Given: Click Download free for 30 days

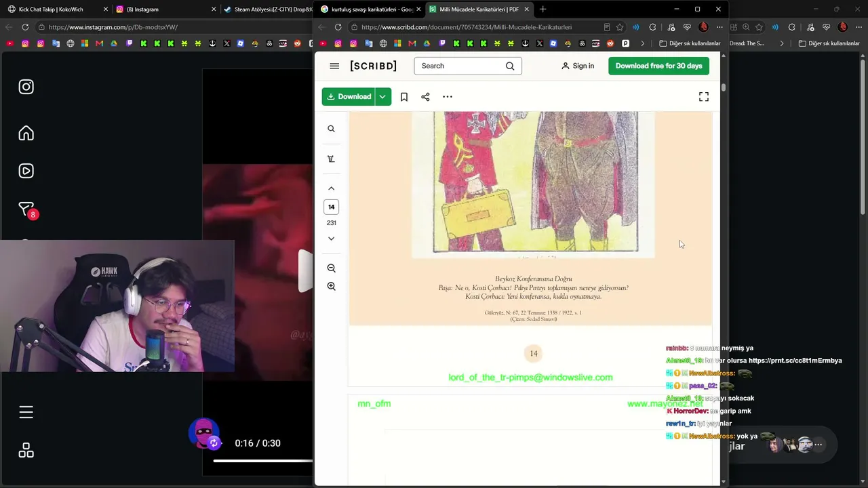Looking at the screenshot, I should (x=658, y=66).
